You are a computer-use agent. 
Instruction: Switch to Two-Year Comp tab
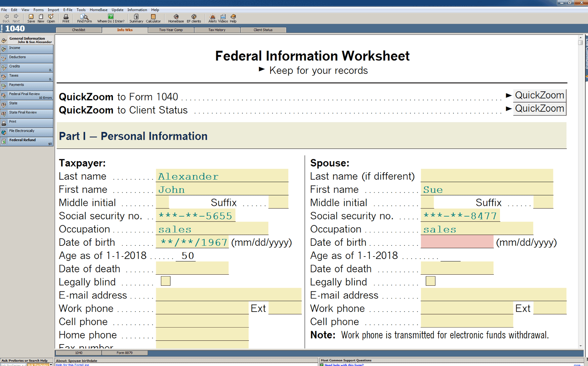171,30
